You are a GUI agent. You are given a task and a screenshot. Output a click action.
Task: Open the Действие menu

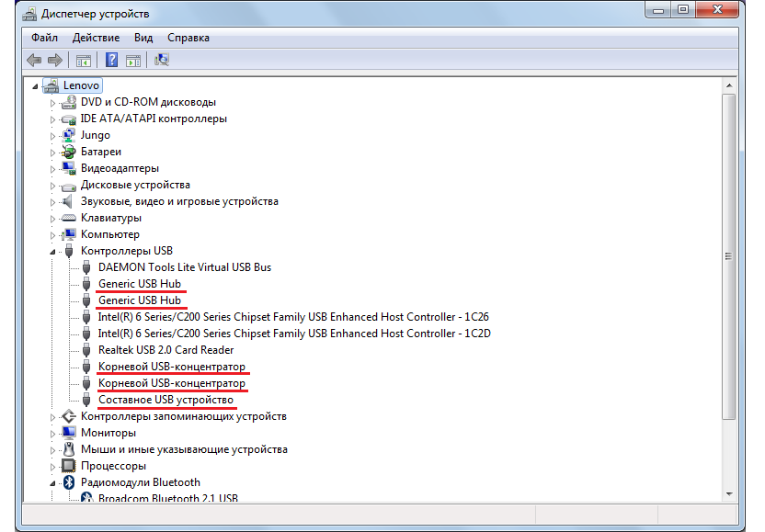pyautogui.click(x=96, y=38)
